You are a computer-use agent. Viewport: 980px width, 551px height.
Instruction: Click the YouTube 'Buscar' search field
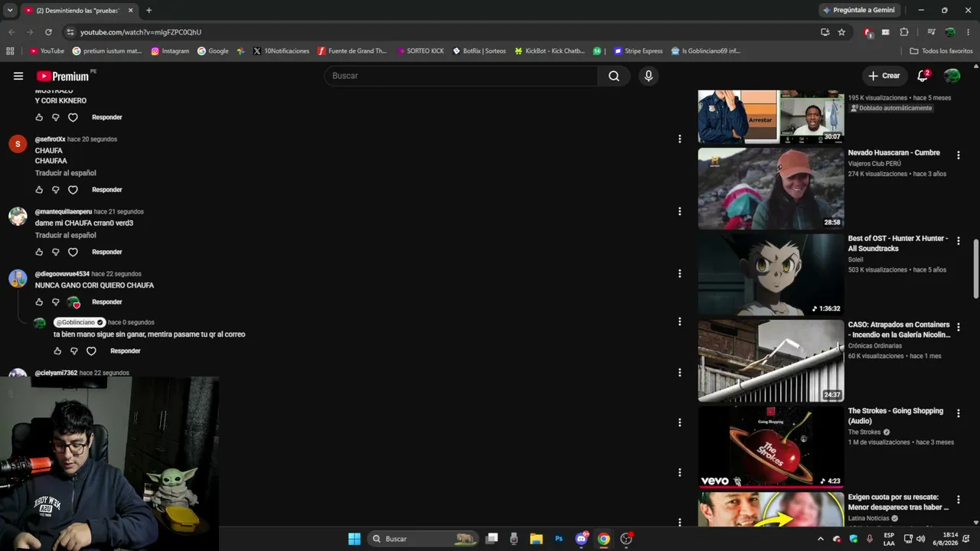[461, 76]
